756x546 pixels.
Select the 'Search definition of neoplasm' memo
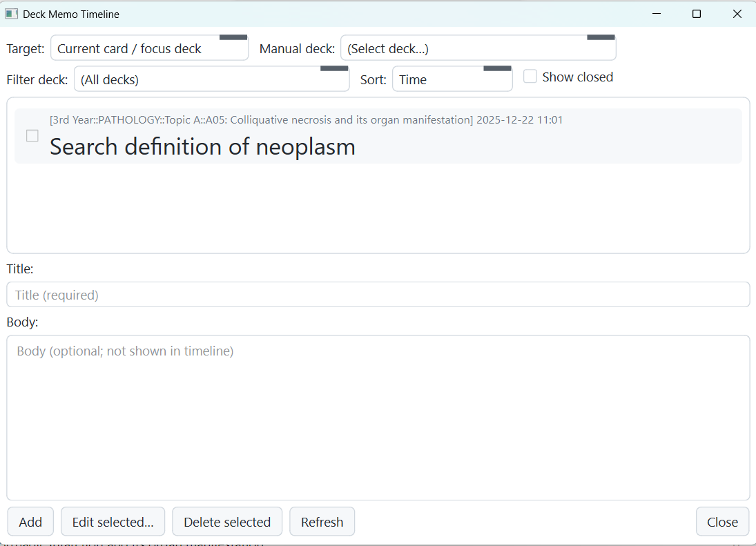tap(202, 147)
